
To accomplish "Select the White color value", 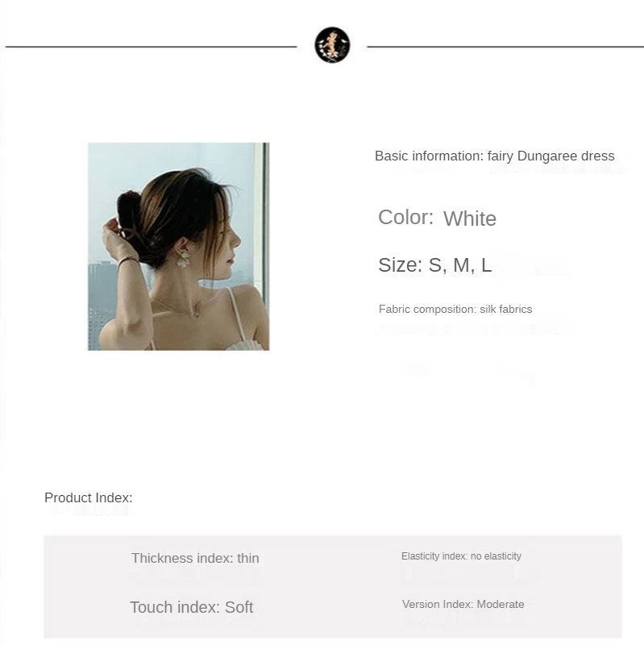I will pyautogui.click(x=470, y=218).
